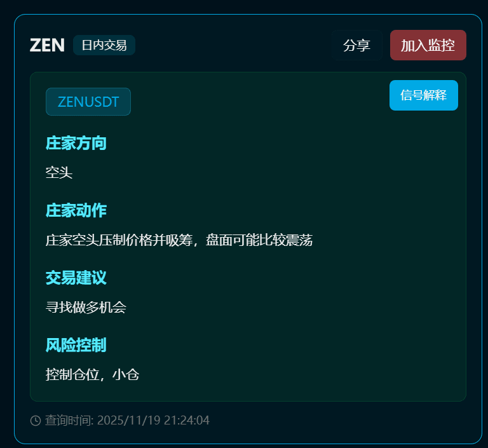Open the 分享 share option

coord(356,45)
